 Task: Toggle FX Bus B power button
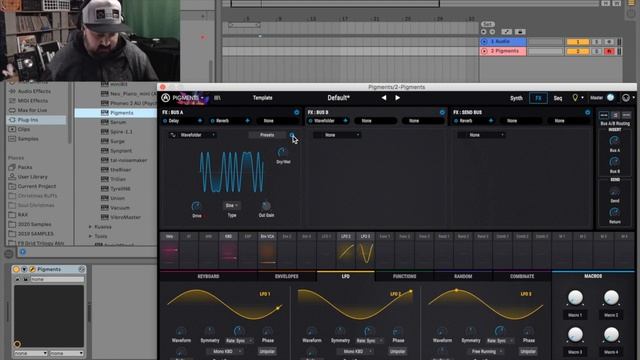442,112
